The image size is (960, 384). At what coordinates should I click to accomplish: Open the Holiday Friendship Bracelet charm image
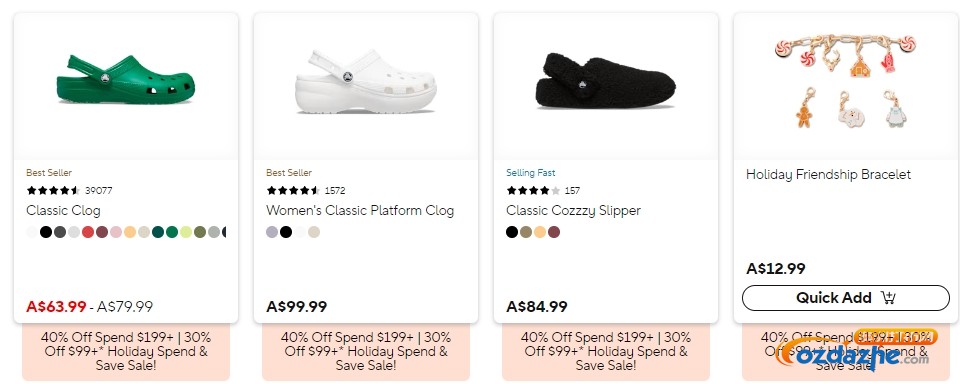coord(845,81)
